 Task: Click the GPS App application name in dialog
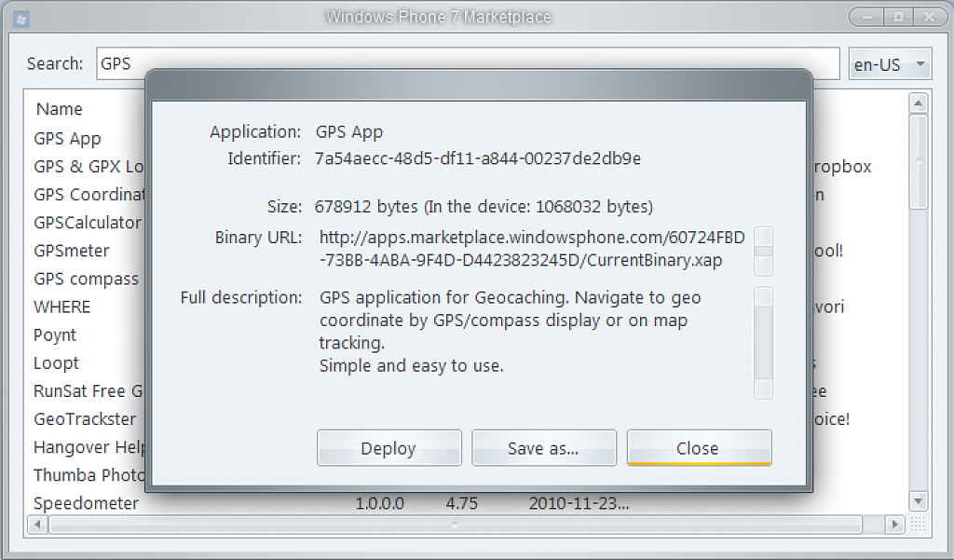pyautogui.click(x=349, y=132)
